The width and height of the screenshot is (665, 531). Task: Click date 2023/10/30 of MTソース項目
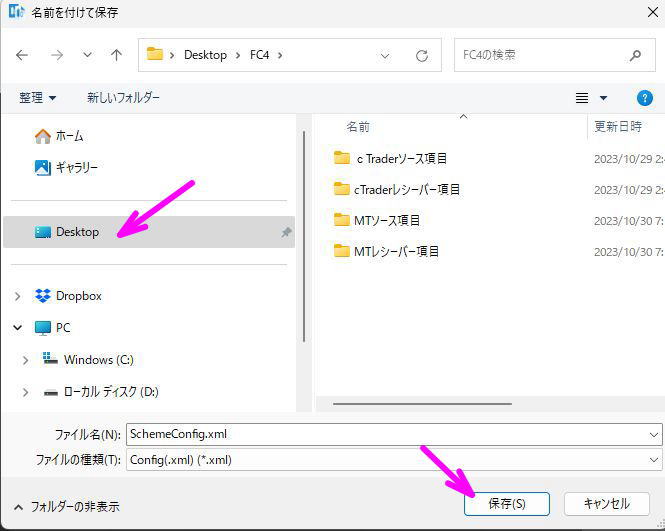(x=628, y=221)
